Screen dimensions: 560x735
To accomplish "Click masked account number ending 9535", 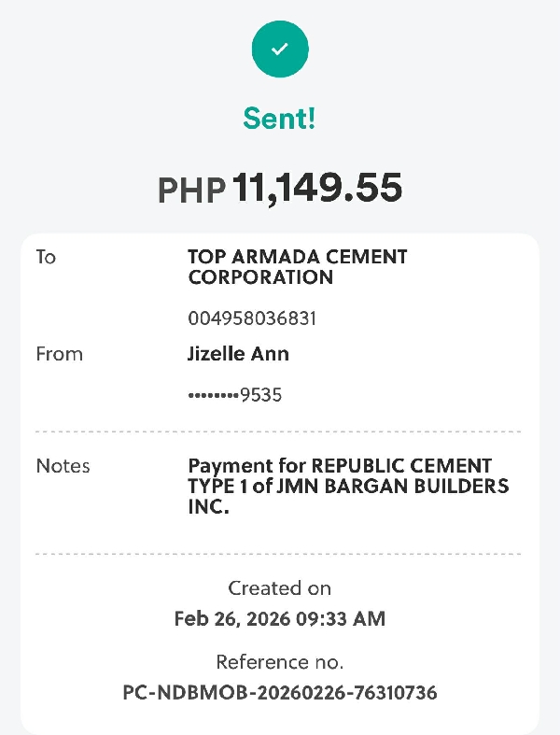I will (x=235, y=395).
